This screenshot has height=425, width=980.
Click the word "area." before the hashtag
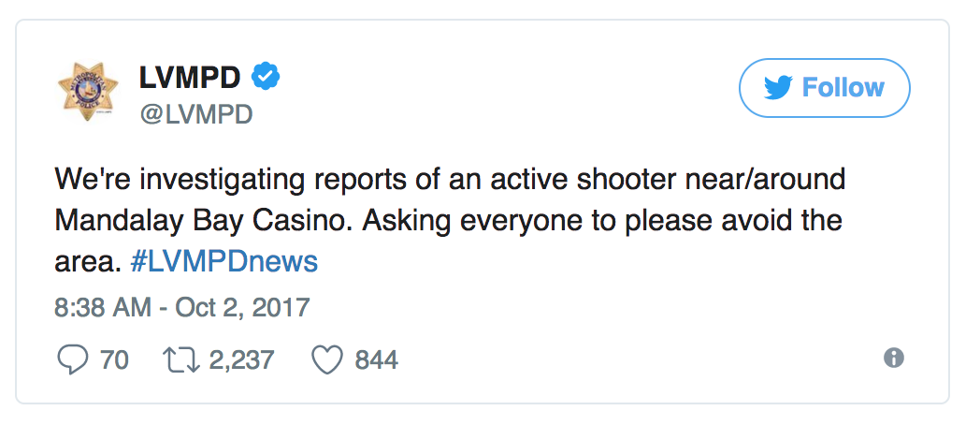coord(88,261)
